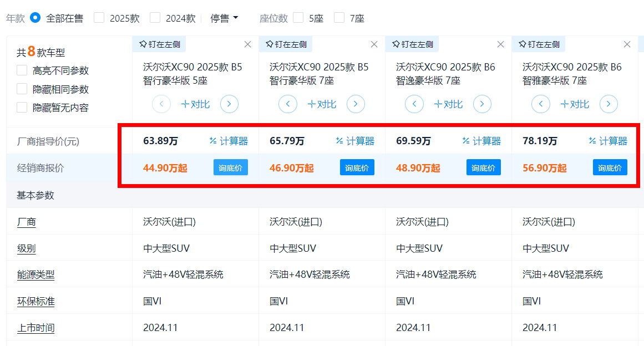644x346 pixels.
Task: Open the 级别 parameter link
Action: click(26, 248)
